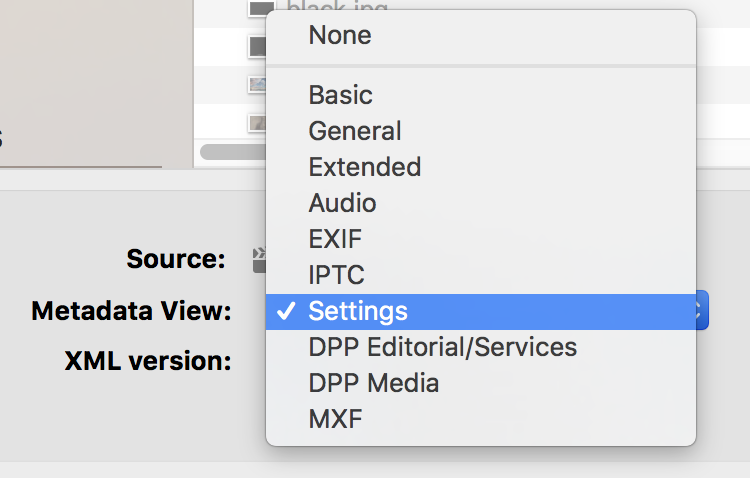Select the DPP Media option

tap(373, 383)
